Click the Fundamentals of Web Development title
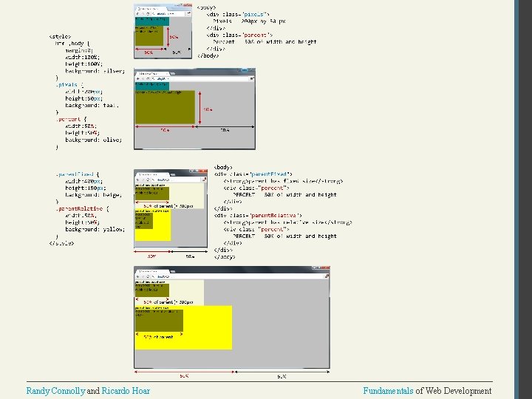 coord(427,391)
